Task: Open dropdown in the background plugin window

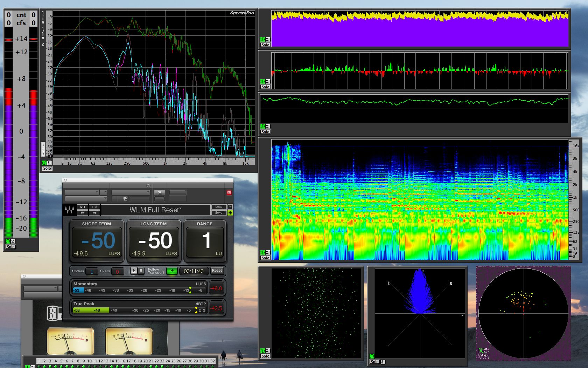Action: (41, 288)
